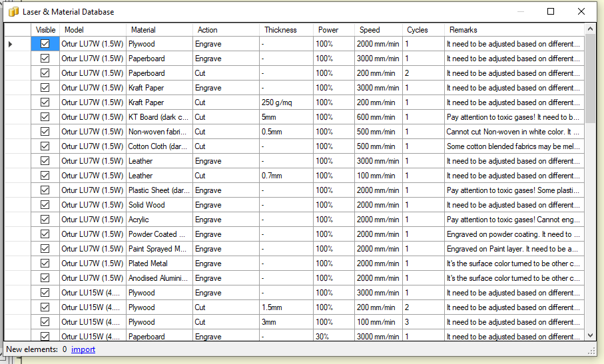Viewport: 604px width, 364px height.
Task: Click the scrollbar up arrow
Action: 590,29
